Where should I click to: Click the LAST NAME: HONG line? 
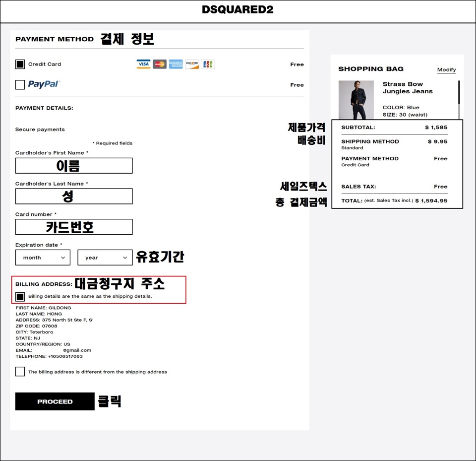click(x=39, y=314)
